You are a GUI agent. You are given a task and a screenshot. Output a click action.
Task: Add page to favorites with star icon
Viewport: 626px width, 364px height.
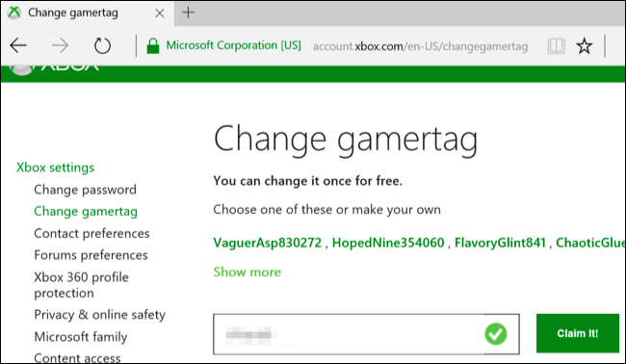(584, 46)
